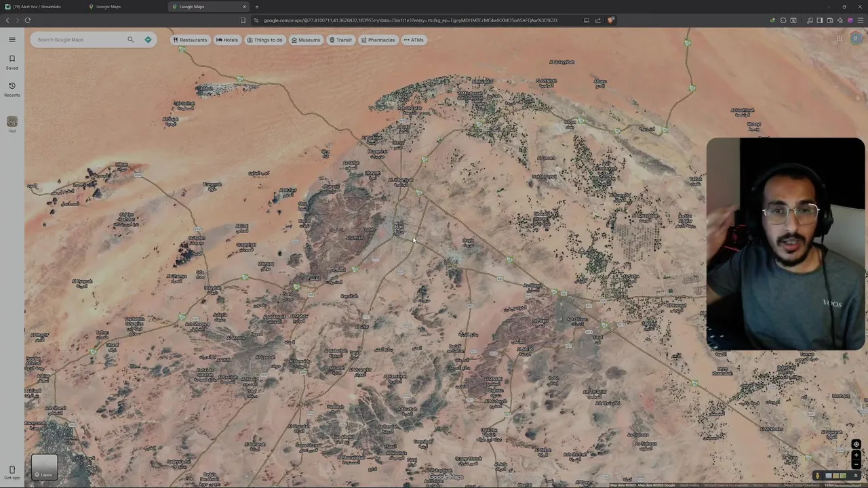Zoom in with the plus button
Viewport: 868px width, 488px height.
point(856,455)
